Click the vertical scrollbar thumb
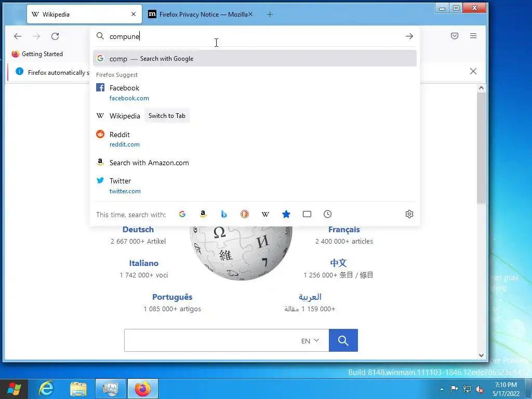532x399 pixels. [481, 148]
